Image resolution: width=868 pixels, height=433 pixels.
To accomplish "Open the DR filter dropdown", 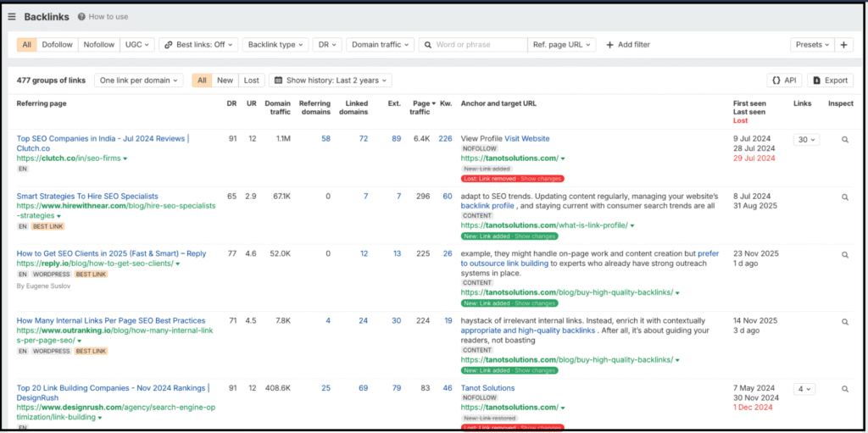I will (x=327, y=45).
